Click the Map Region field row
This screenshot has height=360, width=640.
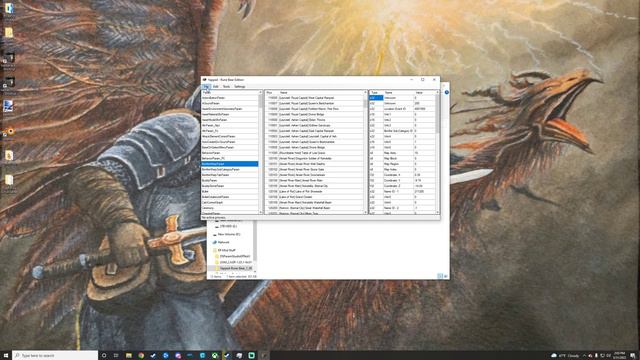pos(402,164)
